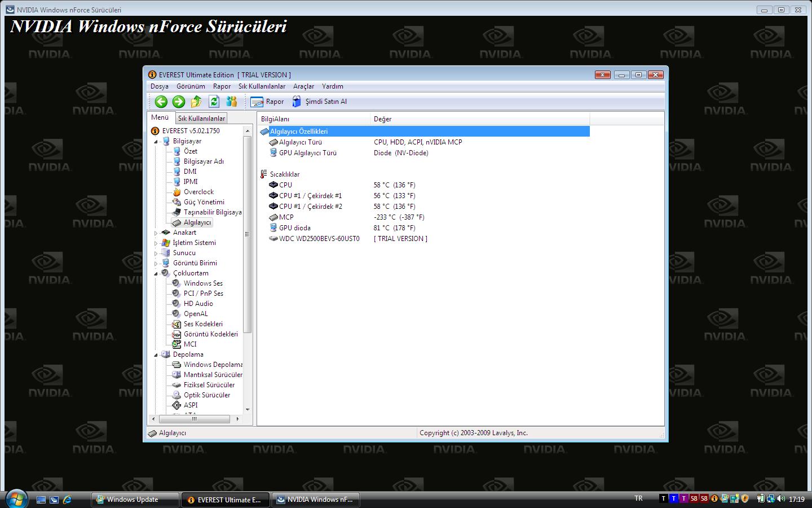This screenshot has height=508, width=812.
Task: Click the MCP temperature row icon
Action: pos(273,217)
